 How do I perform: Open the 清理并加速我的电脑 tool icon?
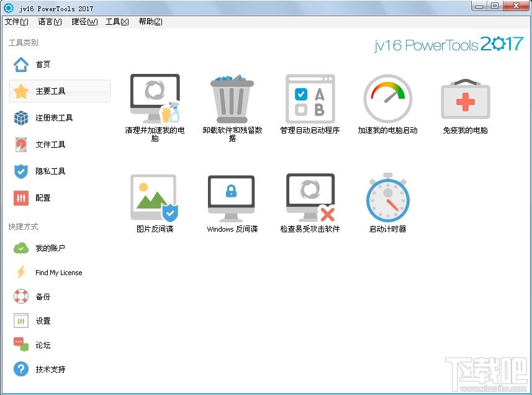click(x=155, y=98)
